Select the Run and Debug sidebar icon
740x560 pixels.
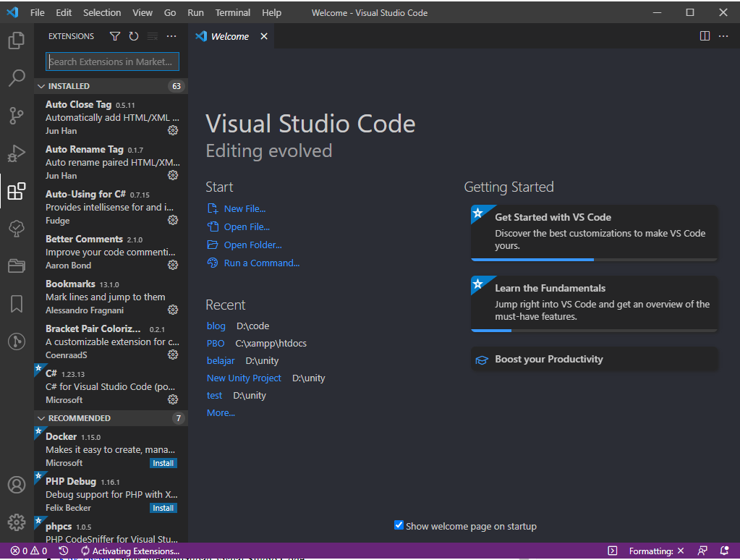coord(17,153)
